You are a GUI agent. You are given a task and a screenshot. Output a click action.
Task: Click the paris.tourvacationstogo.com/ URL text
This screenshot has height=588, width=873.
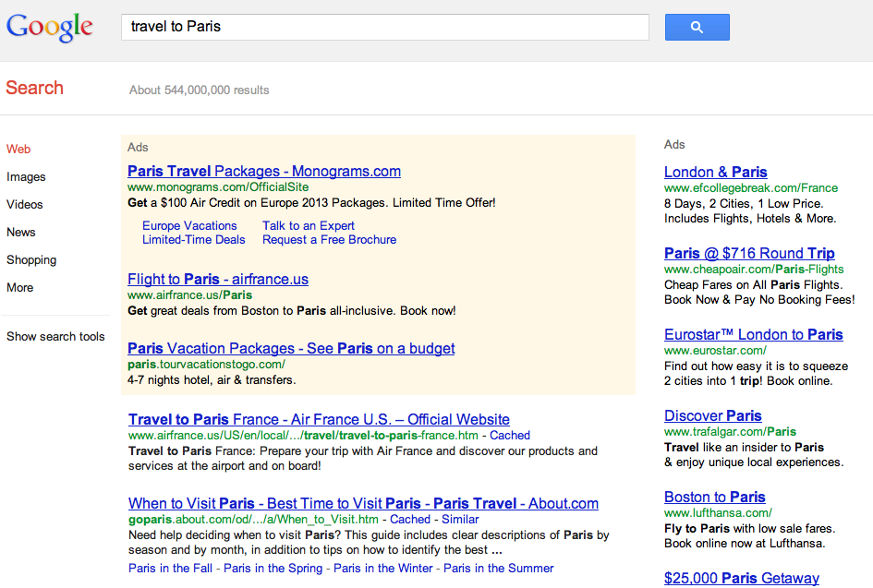(207, 365)
